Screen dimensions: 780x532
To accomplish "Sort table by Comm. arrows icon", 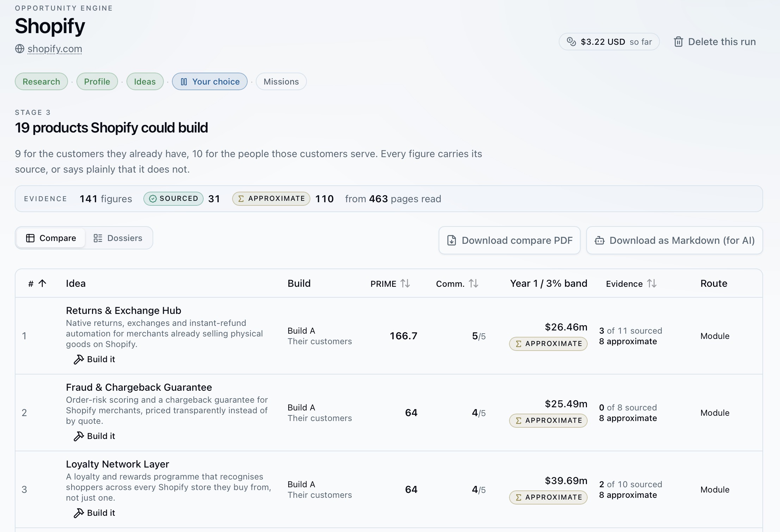I will 473,283.
